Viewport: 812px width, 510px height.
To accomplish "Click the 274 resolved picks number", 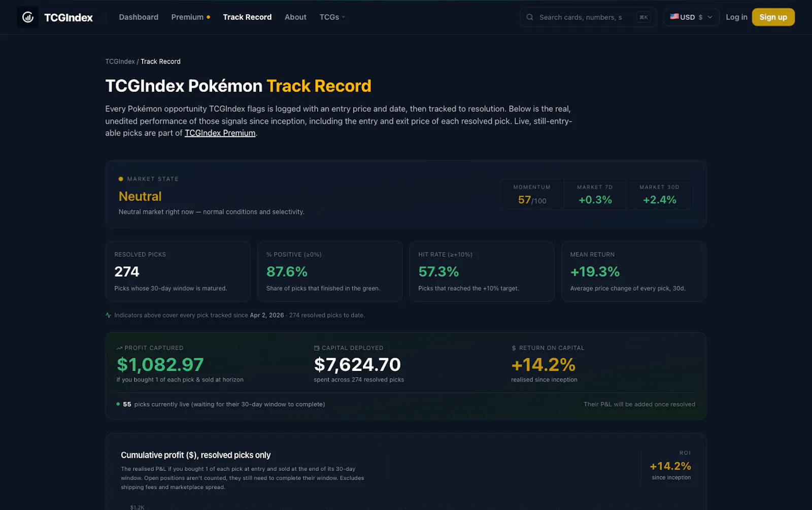I will click(x=127, y=272).
